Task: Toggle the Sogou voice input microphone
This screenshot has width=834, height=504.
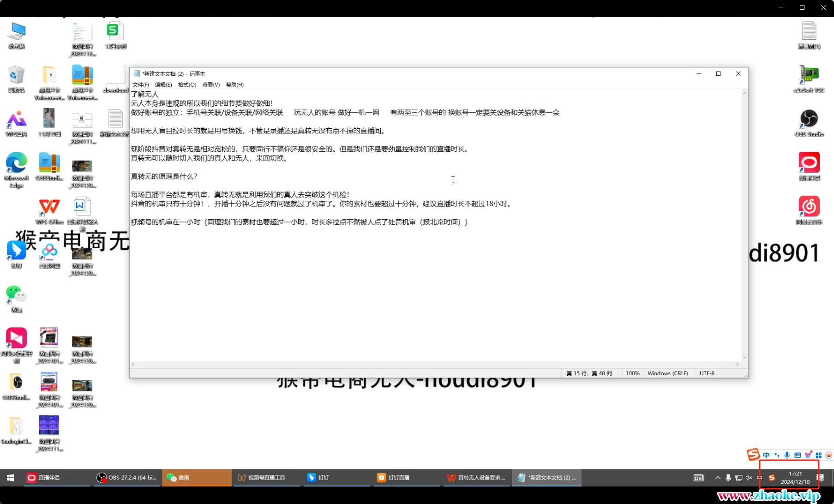Action: click(x=787, y=455)
